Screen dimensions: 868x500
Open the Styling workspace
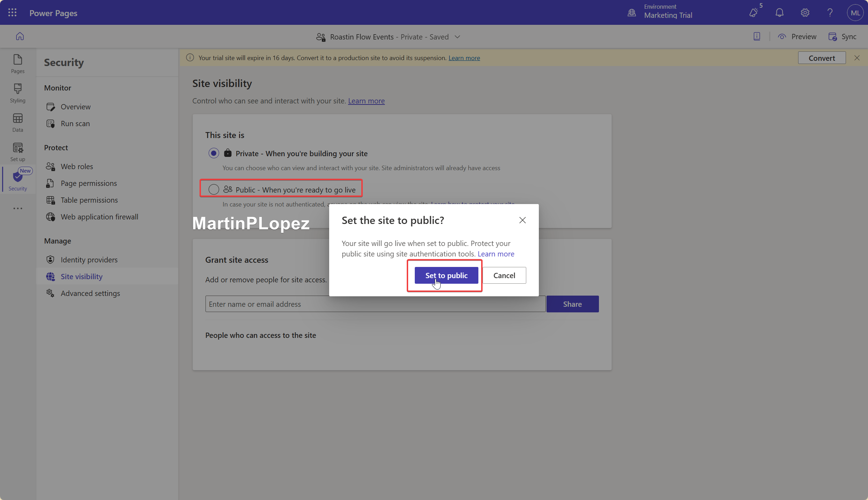point(17,93)
